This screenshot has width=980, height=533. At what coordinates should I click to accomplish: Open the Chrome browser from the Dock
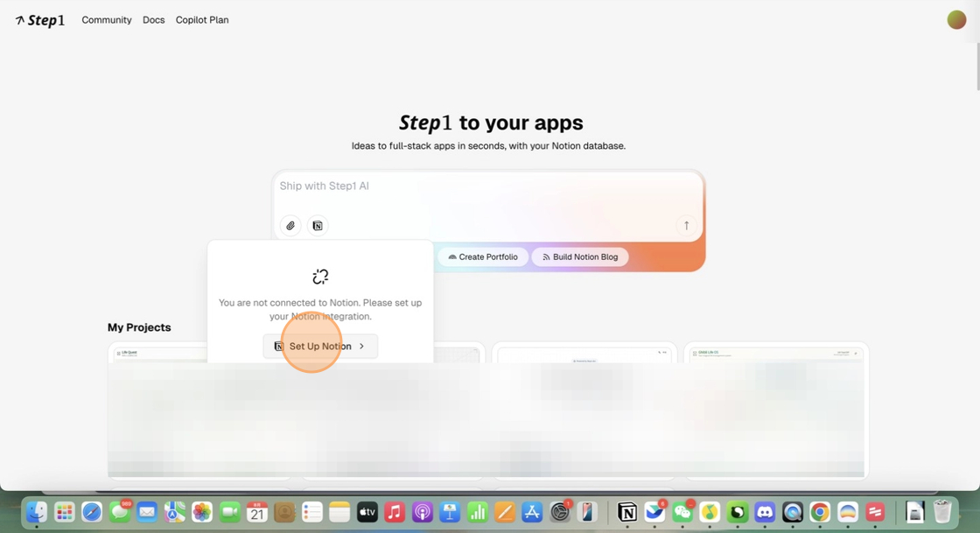click(819, 512)
